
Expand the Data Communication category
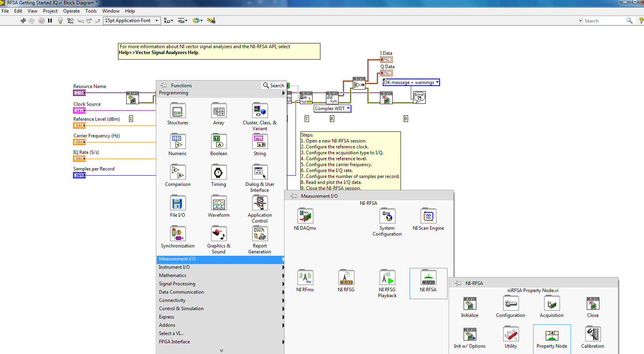pyautogui.click(x=221, y=292)
